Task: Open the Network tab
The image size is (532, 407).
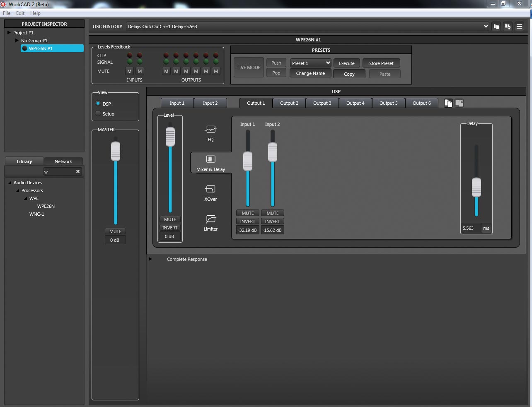Action: point(63,161)
